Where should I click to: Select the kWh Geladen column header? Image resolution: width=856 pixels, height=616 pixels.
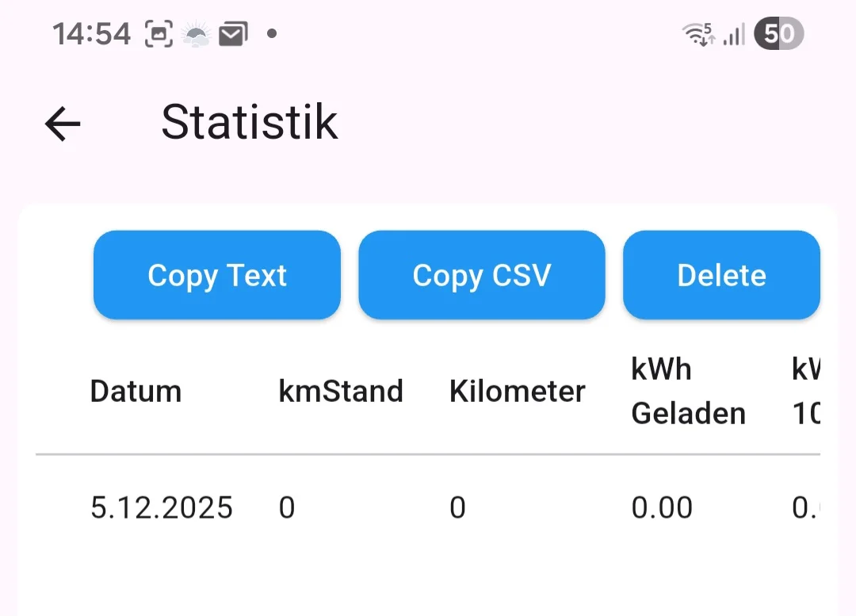[x=689, y=391]
